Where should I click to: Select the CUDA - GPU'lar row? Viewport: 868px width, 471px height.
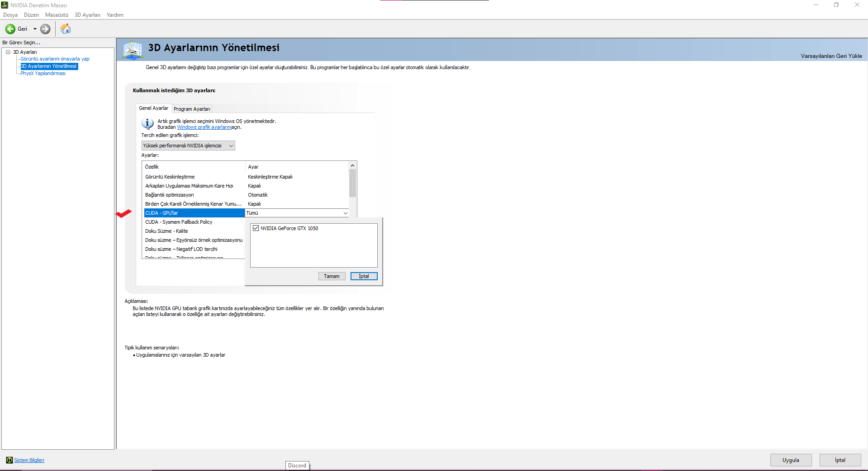[x=194, y=213]
